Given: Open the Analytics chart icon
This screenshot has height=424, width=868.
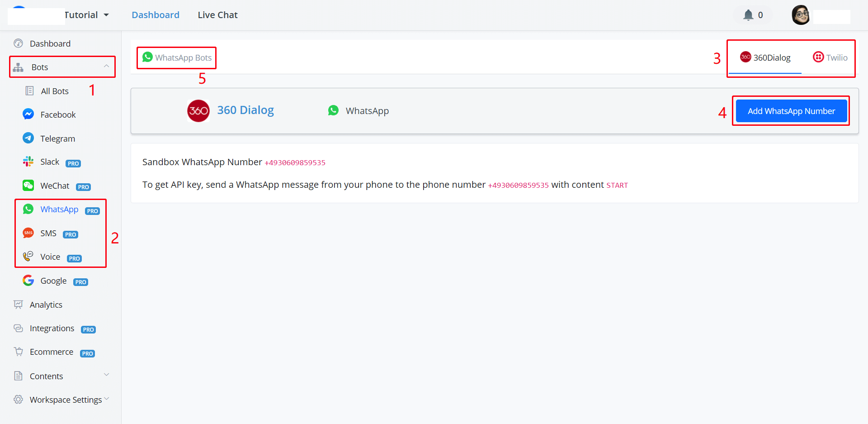Looking at the screenshot, I should click(18, 305).
